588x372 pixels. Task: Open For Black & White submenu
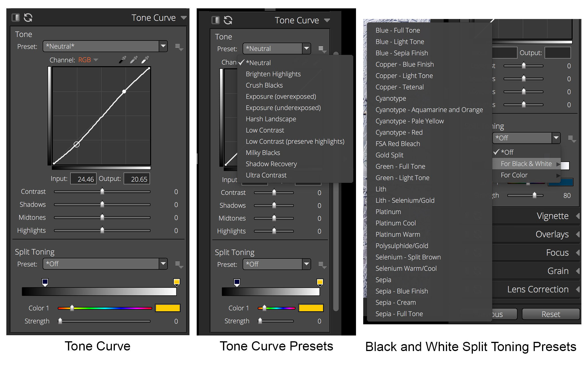click(x=527, y=164)
